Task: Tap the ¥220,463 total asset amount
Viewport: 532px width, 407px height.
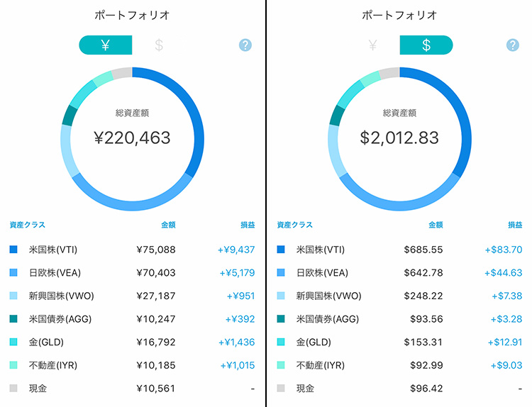Action: (x=133, y=138)
